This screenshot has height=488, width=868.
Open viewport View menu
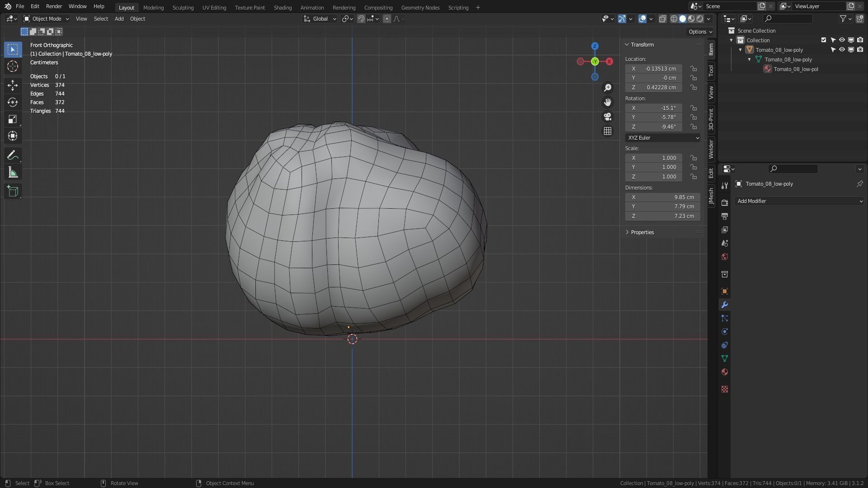pos(81,19)
